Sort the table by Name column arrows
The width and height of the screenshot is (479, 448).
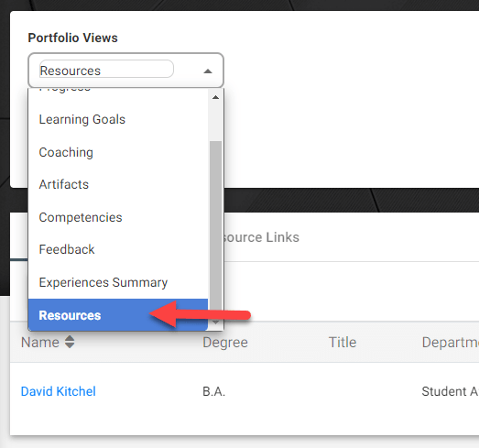pyautogui.click(x=70, y=342)
